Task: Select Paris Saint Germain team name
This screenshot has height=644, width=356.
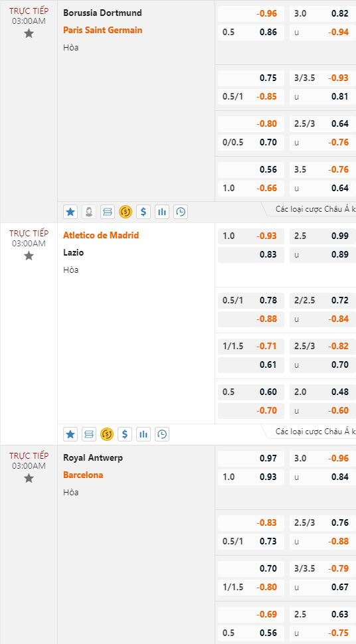Action: pyautogui.click(x=103, y=31)
